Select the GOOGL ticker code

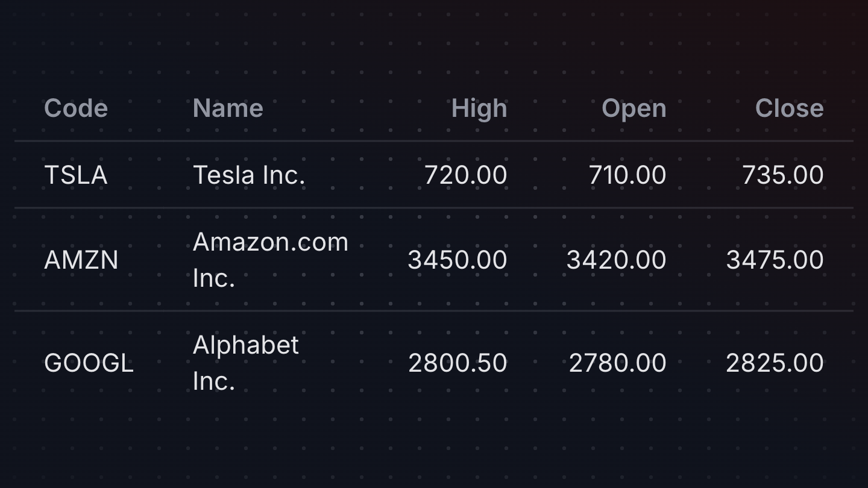click(89, 363)
